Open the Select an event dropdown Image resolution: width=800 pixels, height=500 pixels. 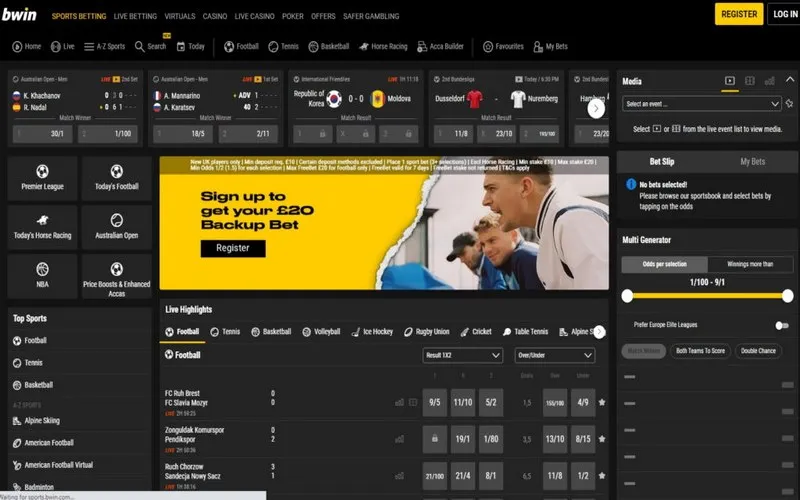(x=702, y=104)
